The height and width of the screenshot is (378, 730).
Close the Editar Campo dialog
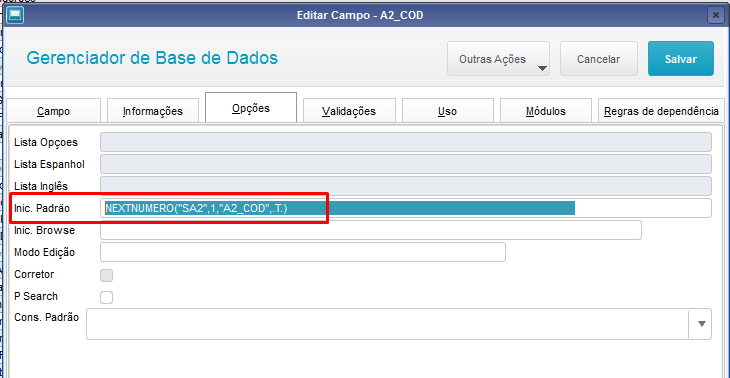coord(716,15)
